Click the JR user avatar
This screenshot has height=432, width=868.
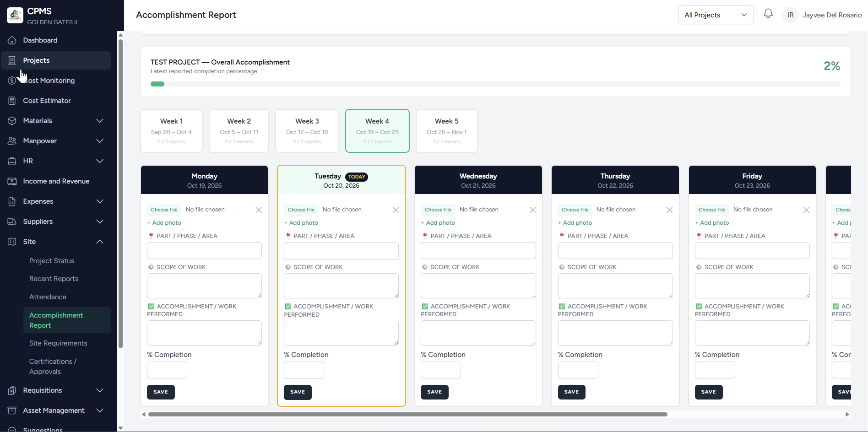coord(790,15)
